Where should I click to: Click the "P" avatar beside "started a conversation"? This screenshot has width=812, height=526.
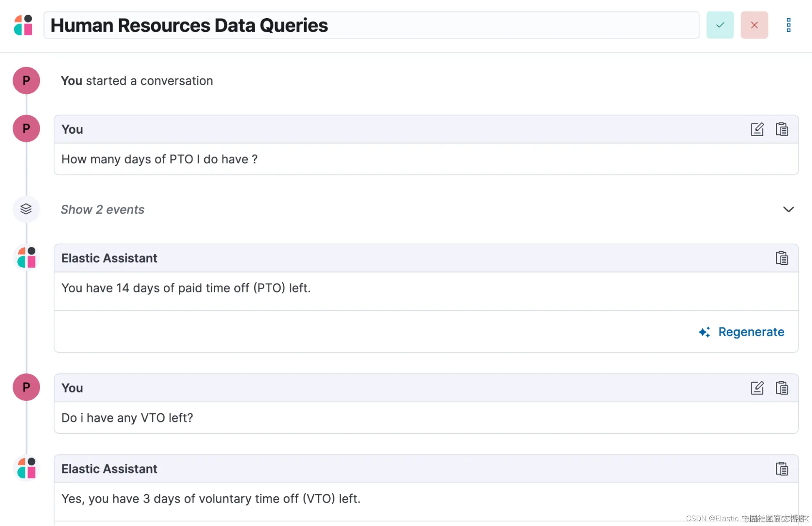point(26,80)
